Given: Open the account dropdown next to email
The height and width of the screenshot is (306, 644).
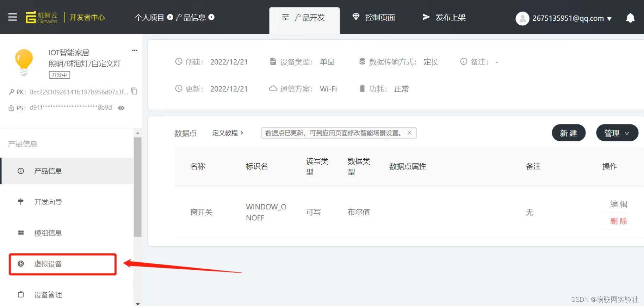Looking at the screenshot, I should click(x=609, y=19).
